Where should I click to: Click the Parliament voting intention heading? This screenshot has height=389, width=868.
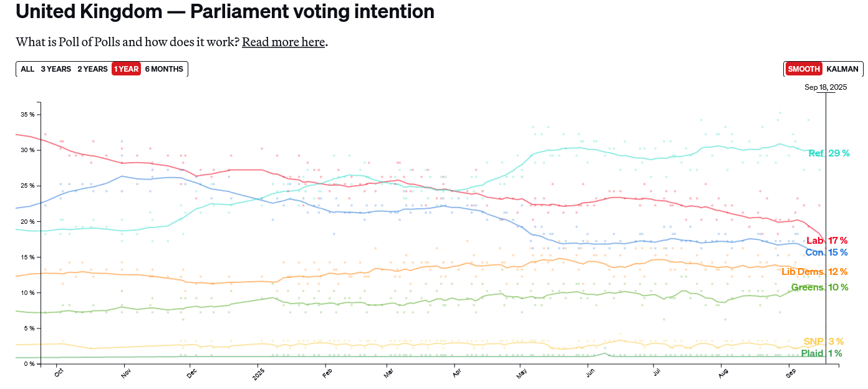[225, 11]
